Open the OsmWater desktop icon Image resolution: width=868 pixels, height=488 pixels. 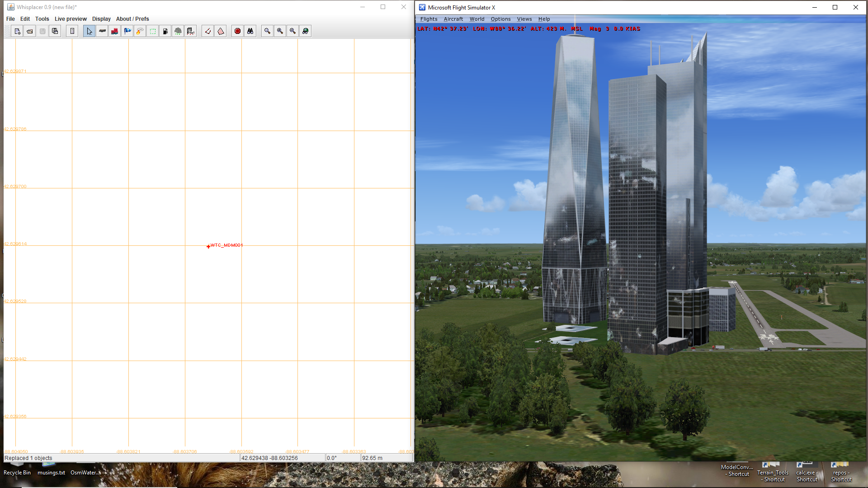pos(85,470)
